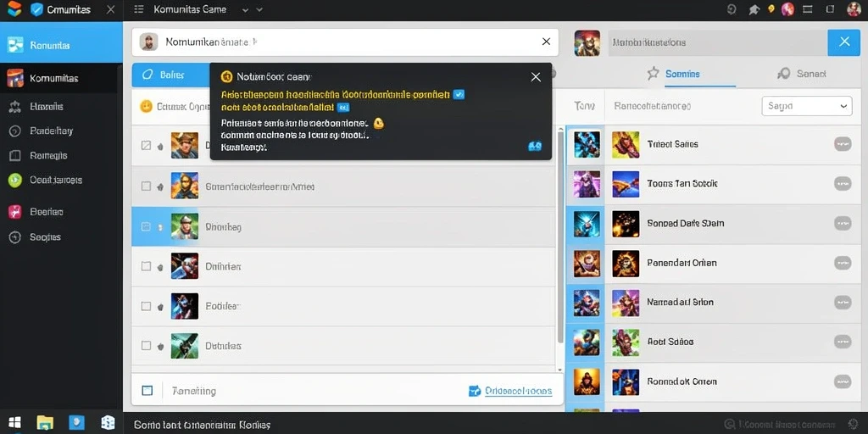This screenshot has height=434, width=868.
Task: Open the green circle sidebar icon
Action: coord(15,180)
